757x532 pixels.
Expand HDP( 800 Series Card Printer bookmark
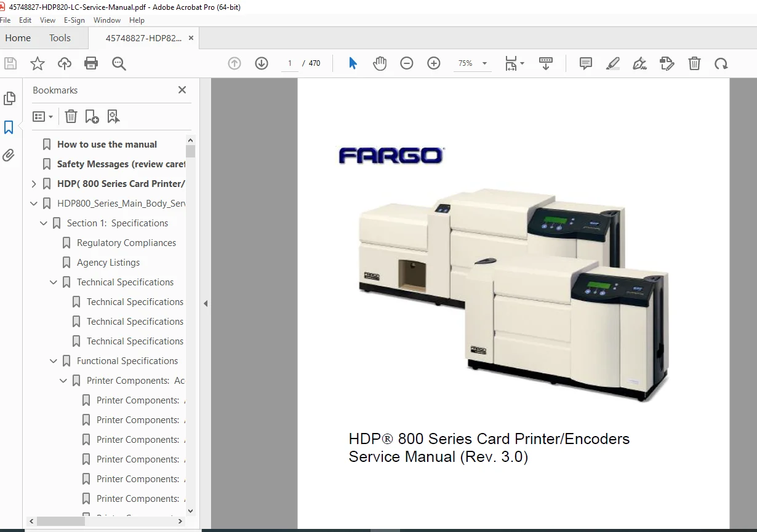(x=34, y=184)
